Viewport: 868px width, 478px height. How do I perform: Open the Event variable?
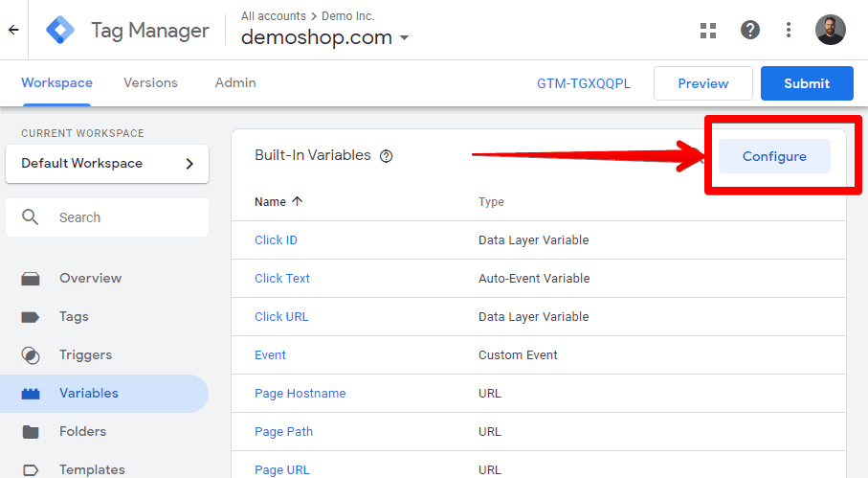(270, 354)
